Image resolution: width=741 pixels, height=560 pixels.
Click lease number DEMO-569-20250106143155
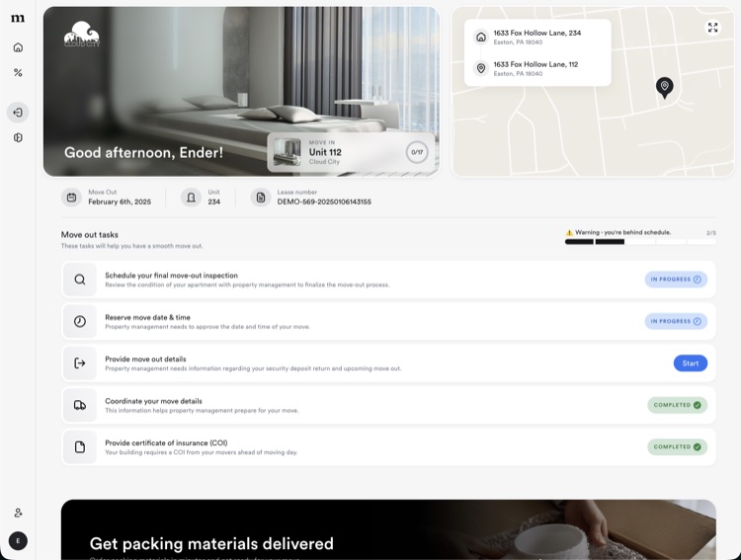tap(324, 201)
